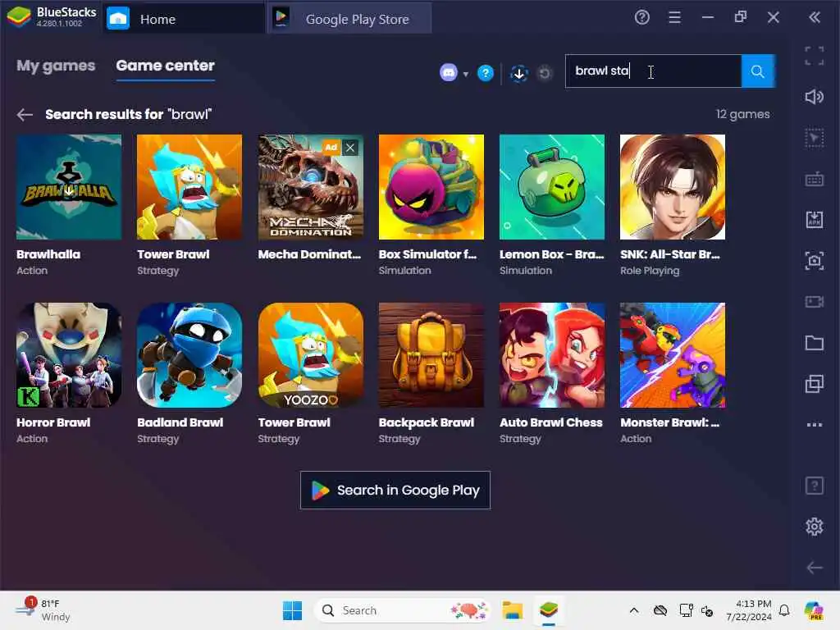Click the cursor lock icon in sidebar
The width and height of the screenshot is (840, 630).
[815, 138]
